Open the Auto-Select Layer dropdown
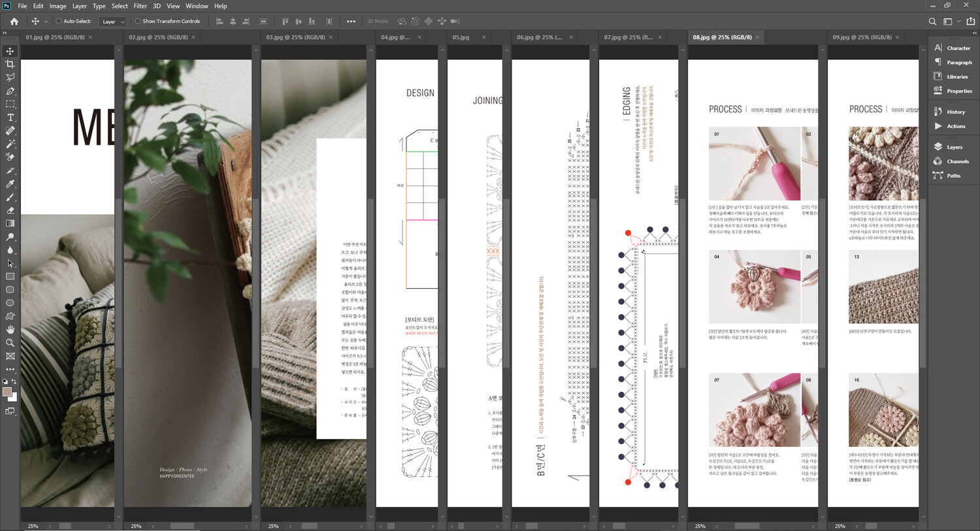 (112, 22)
